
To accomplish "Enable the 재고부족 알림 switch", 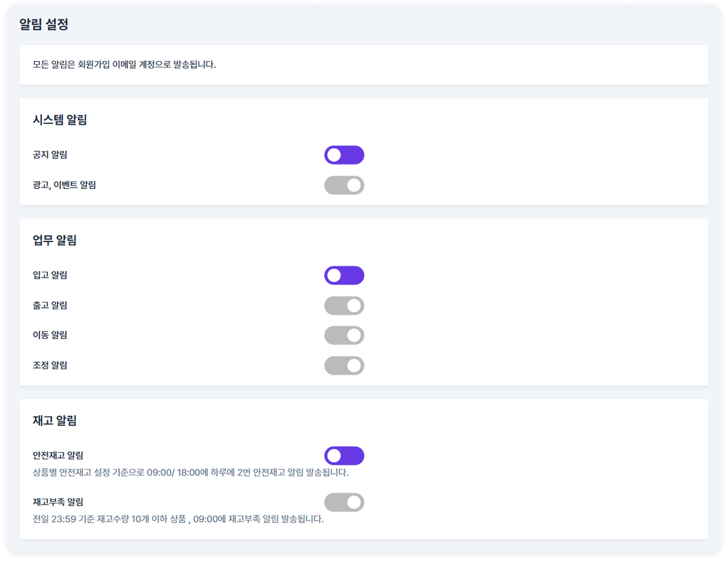I will point(344,502).
